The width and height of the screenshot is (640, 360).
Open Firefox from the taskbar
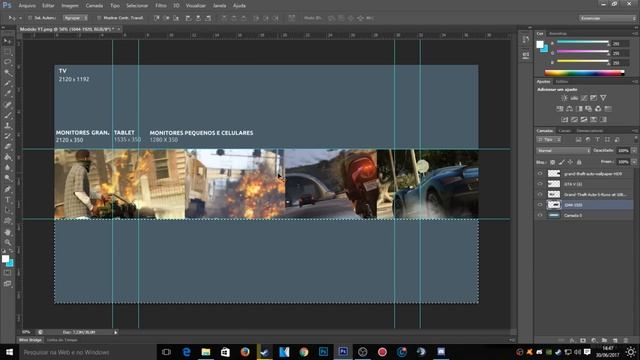(x=245, y=352)
